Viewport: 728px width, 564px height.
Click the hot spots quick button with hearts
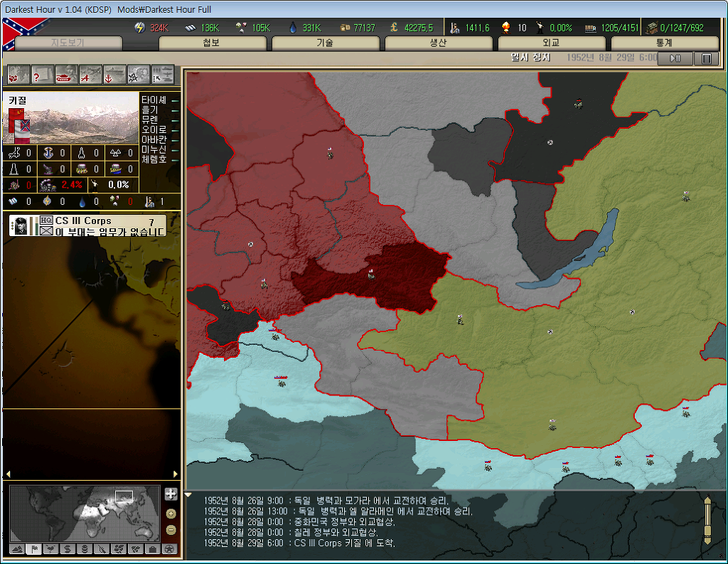coord(18,75)
